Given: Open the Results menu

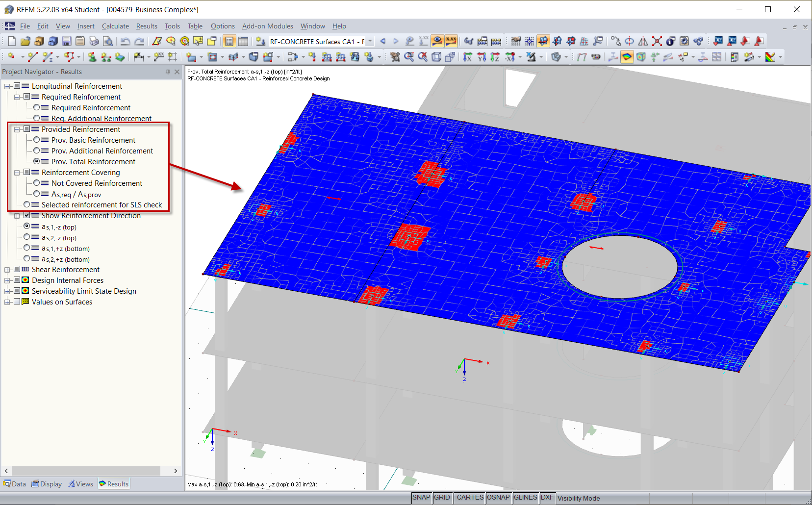Looking at the screenshot, I should pyautogui.click(x=146, y=26).
